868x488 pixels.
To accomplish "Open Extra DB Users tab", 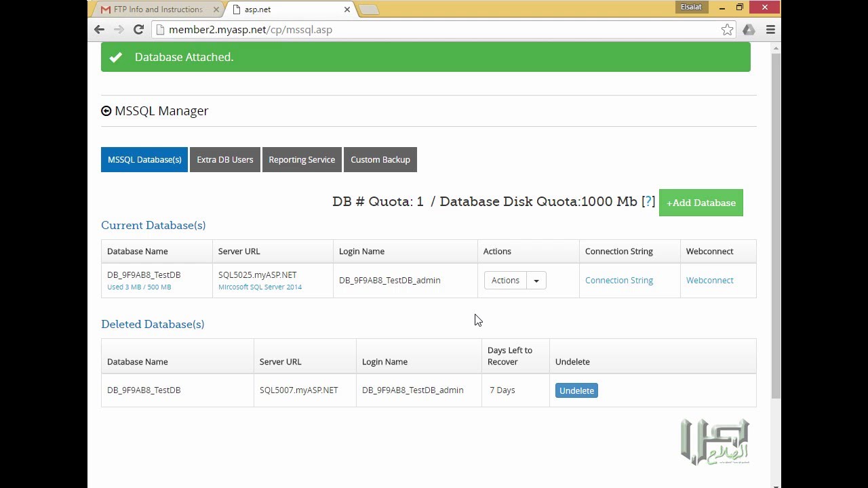I will [225, 160].
